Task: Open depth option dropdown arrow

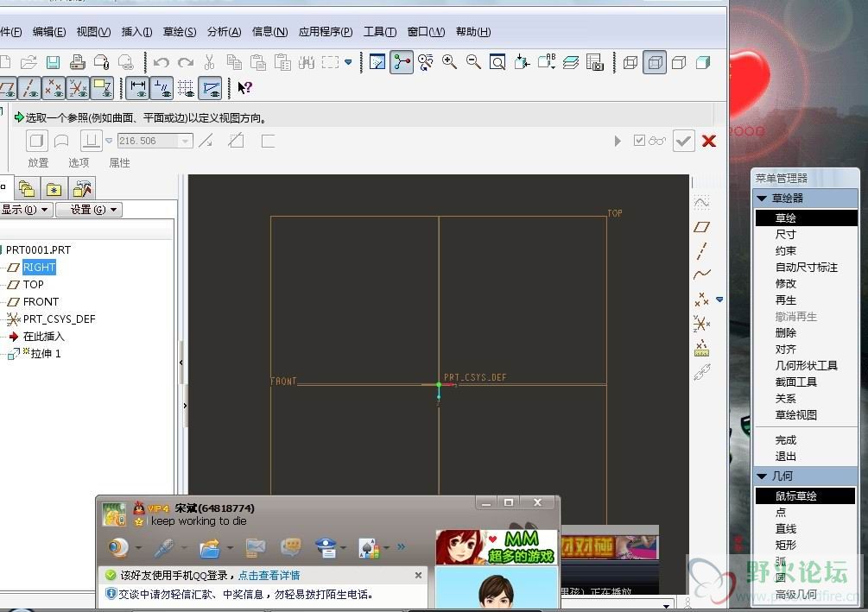Action: pyautogui.click(x=109, y=141)
